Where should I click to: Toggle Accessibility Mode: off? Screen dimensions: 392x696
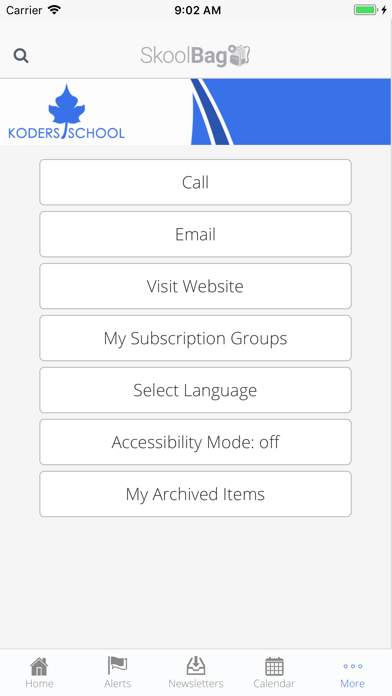[x=195, y=442]
